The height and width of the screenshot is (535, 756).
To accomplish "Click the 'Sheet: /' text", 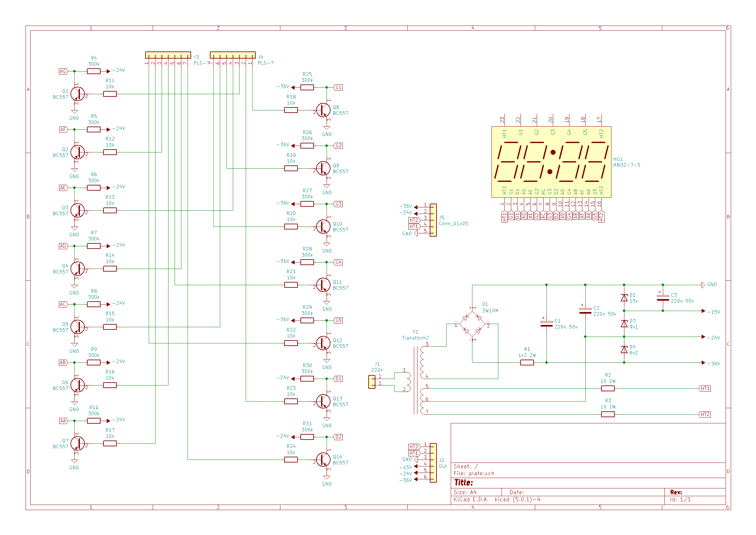I will [x=466, y=467].
